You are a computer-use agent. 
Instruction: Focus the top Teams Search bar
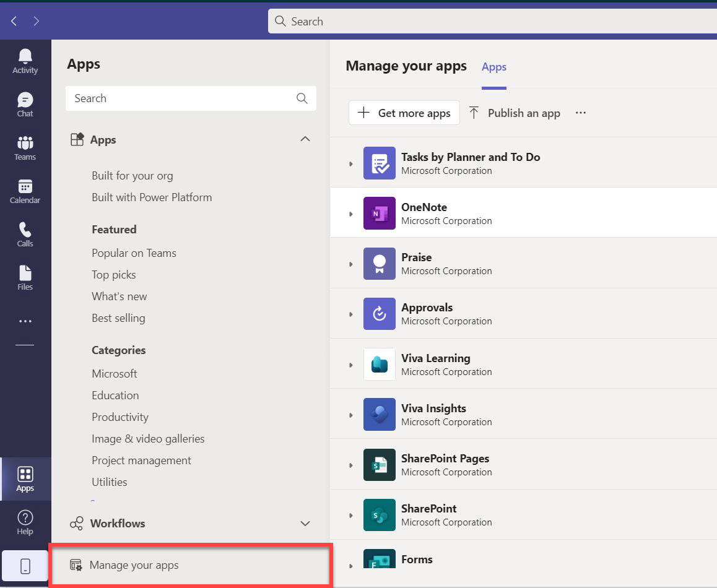point(492,21)
